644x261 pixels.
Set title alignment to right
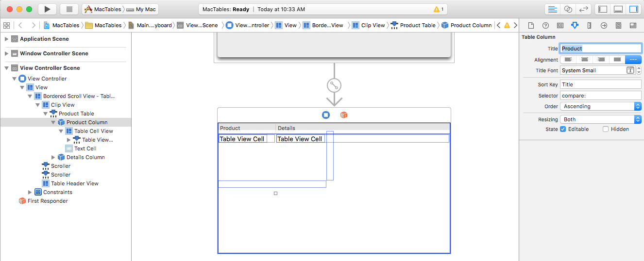click(x=601, y=60)
